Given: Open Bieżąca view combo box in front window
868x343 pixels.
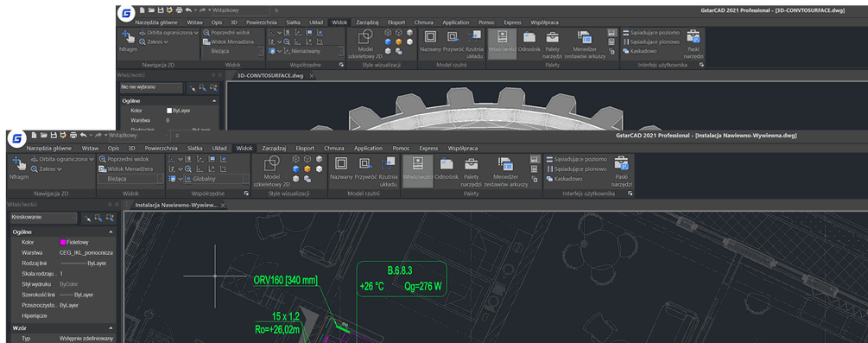Looking at the screenshot, I should [130, 179].
